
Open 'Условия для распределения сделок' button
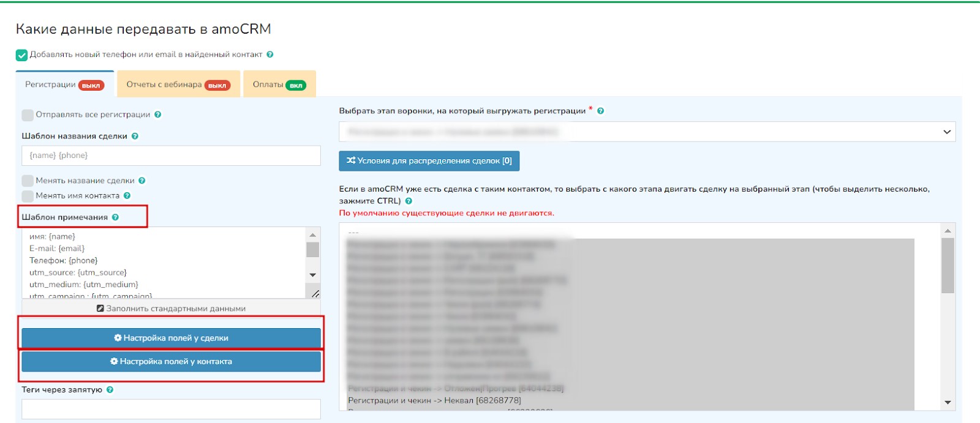pos(429,161)
